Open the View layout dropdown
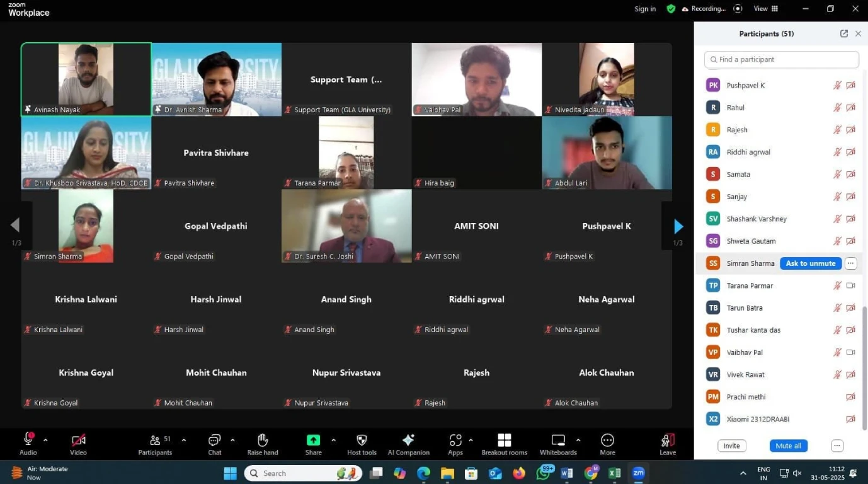 click(766, 9)
